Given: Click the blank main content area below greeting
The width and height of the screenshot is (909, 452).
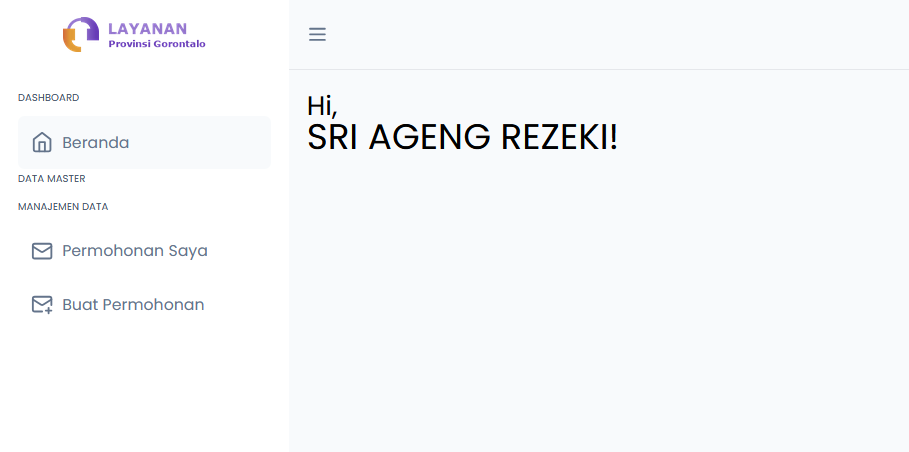Looking at the screenshot, I should pos(597,301).
